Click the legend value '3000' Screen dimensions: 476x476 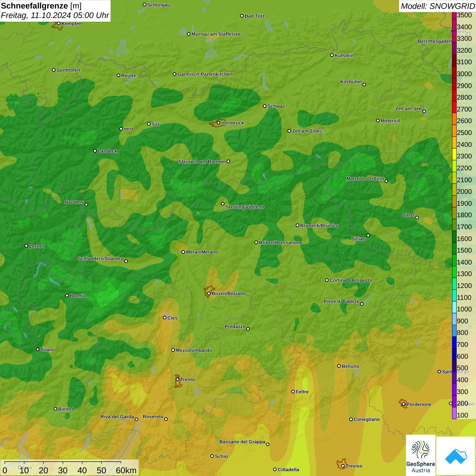(464, 74)
